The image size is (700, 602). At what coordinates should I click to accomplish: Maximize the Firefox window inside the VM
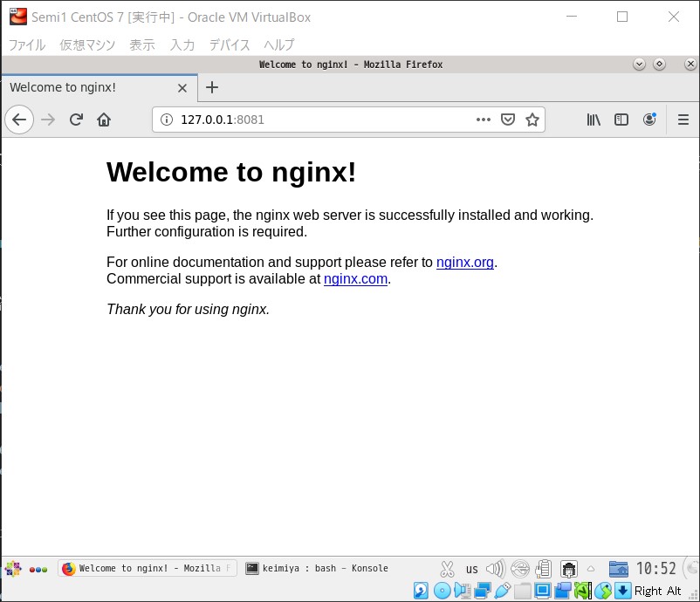pos(659,65)
